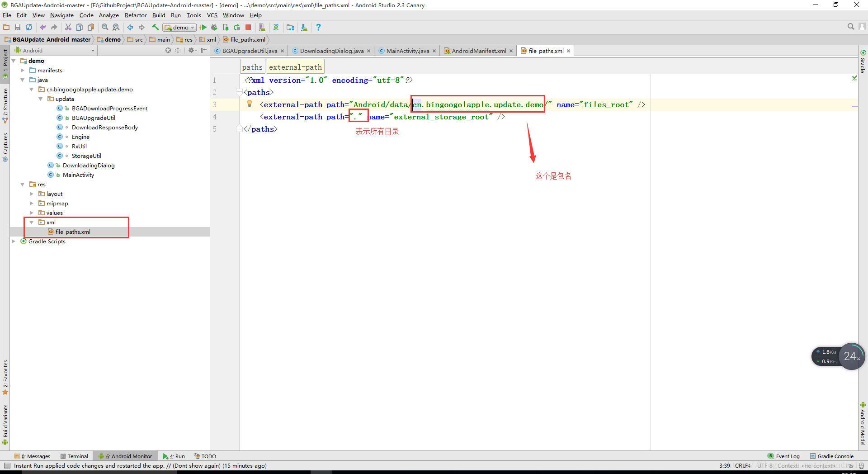Click the collapse all icon in Project panel
Viewport: 868px width, 474px height.
coord(178,50)
